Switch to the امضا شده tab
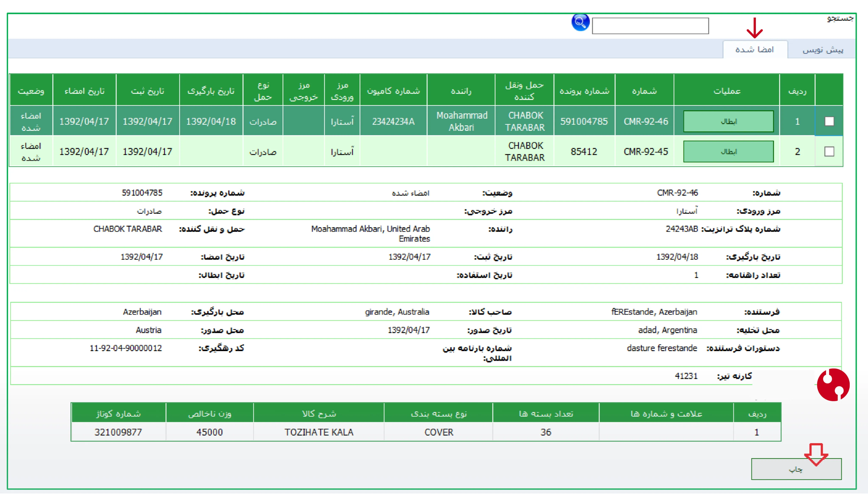 [x=755, y=50]
